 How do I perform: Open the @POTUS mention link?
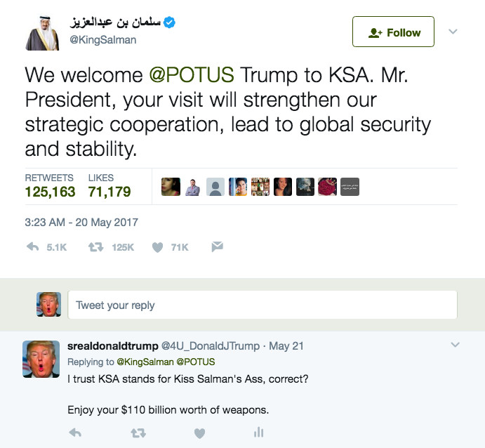coord(192,75)
